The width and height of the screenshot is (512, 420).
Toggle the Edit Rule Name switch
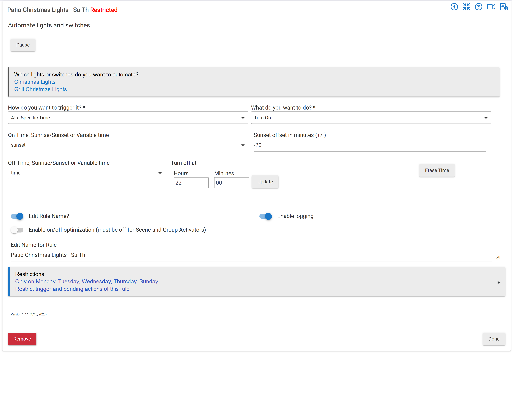(x=17, y=216)
